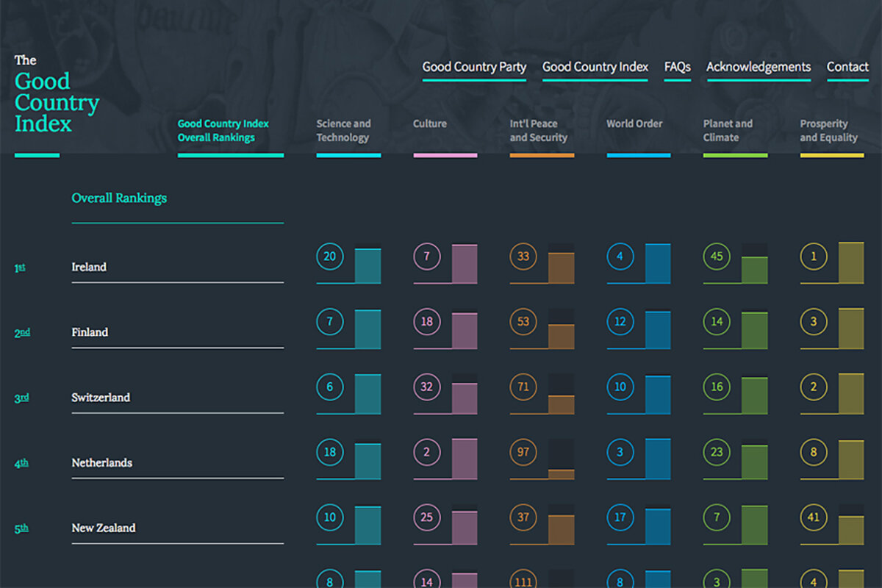Click Netherlands' Prosperity rank 8 circle
882x588 pixels.
tap(814, 452)
